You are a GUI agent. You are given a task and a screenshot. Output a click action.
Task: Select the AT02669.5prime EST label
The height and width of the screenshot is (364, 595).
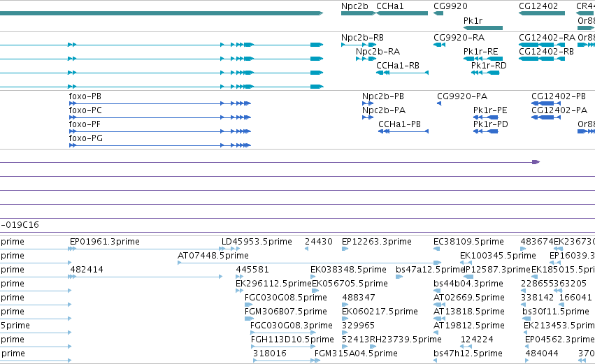469,298
